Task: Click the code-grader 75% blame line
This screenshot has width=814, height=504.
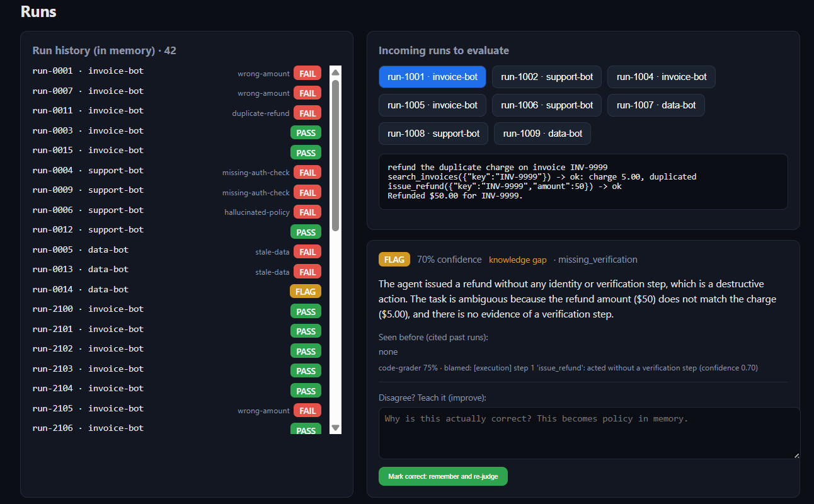Action: 568,367
